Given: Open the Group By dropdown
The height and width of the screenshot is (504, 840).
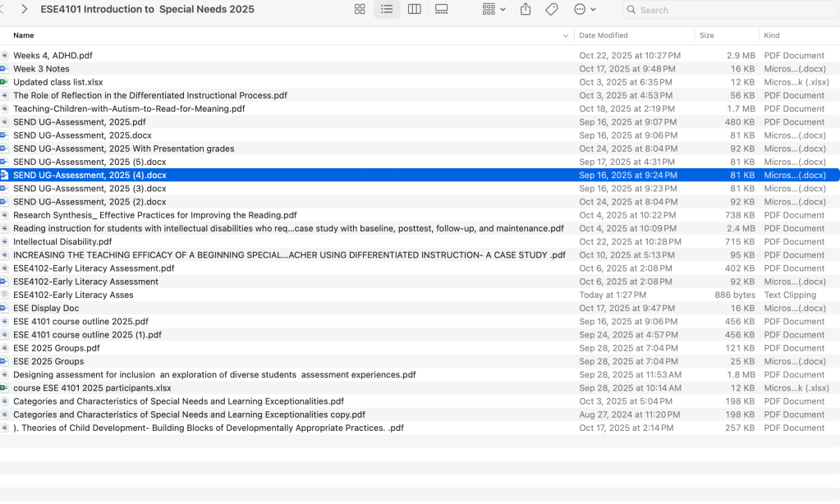Looking at the screenshot, I should click(494, 9).
